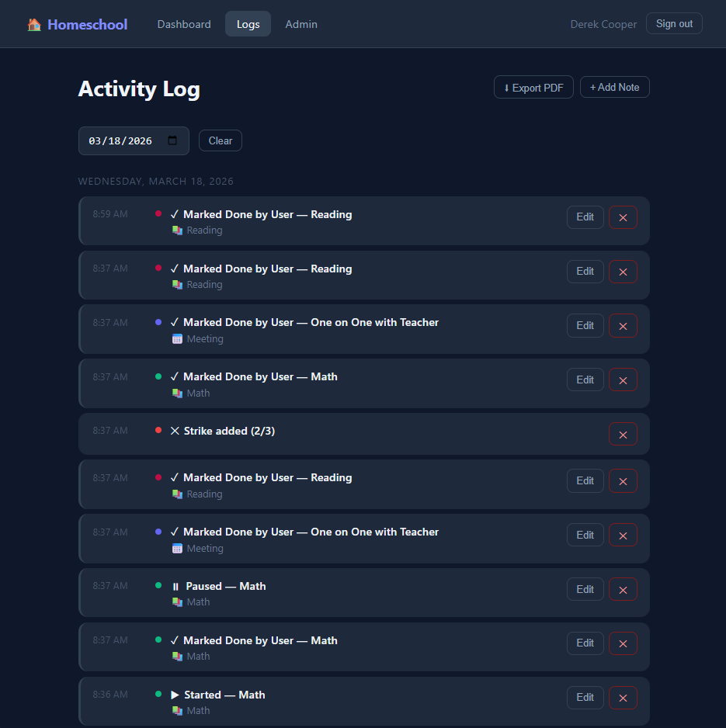Delete the 8:59 AM Reading log entry

point(623,217)
